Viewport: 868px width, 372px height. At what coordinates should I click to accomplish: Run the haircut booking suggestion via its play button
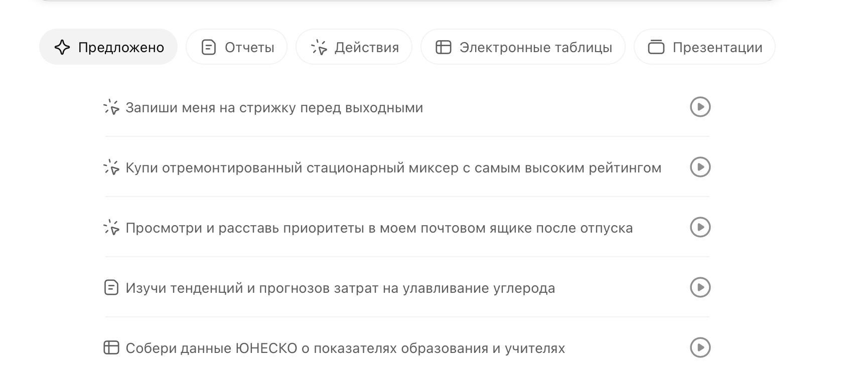(x=701, y=107)
